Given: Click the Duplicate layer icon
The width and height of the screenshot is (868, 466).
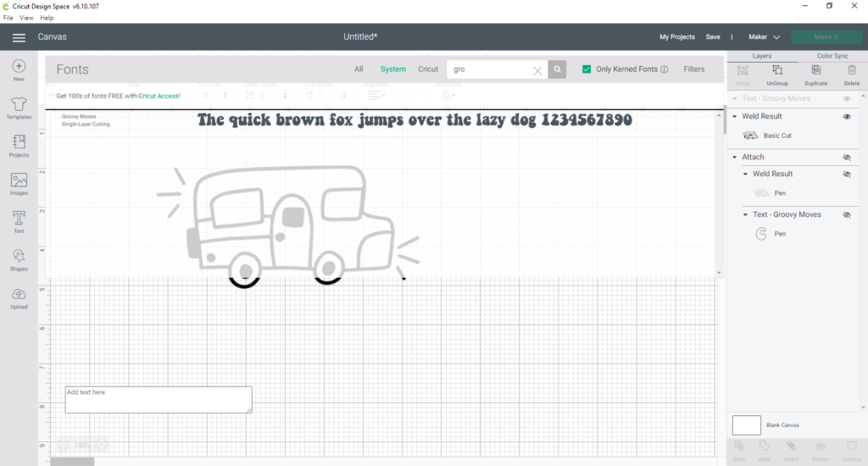Looking at the screenshot, I should (815, 70).
